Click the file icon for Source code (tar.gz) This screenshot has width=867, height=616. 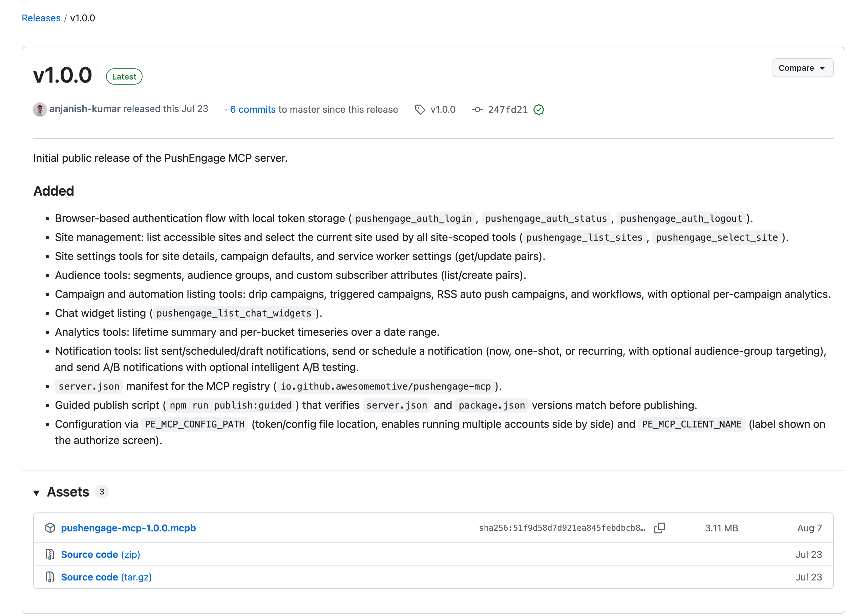tap(50, 576)
